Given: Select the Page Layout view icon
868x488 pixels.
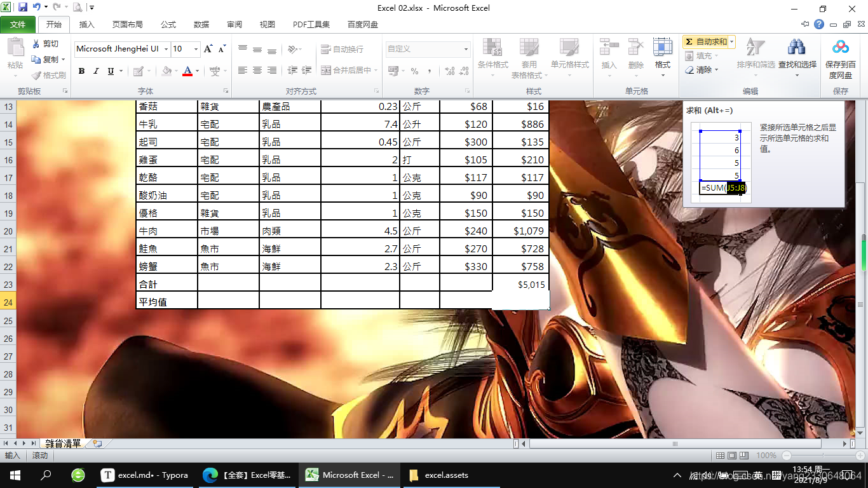Looking at the screenshot, I should (x=731, y=456).
